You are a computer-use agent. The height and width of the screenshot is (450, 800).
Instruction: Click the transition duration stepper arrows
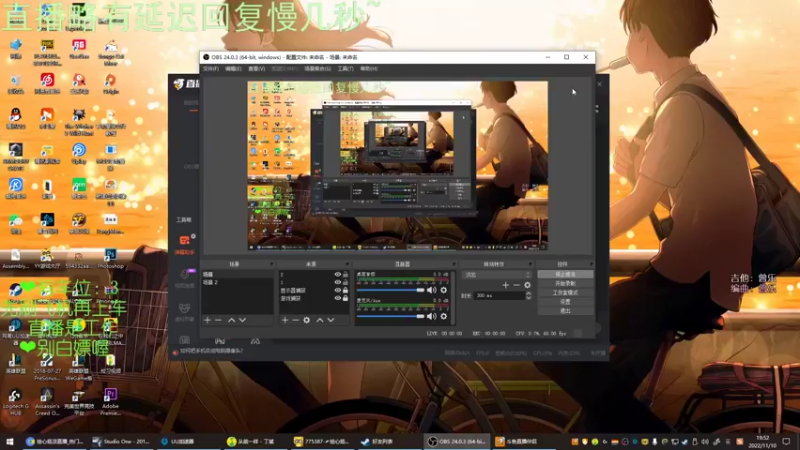[x=529, y=295]
